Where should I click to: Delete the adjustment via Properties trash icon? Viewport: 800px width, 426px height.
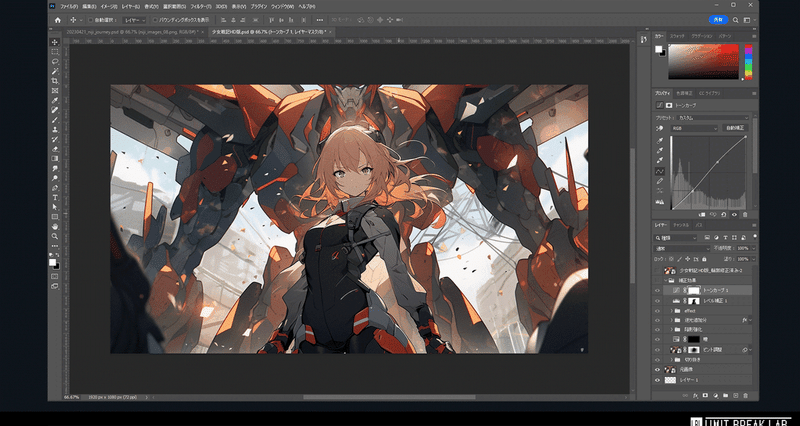(x=745, y=215)
